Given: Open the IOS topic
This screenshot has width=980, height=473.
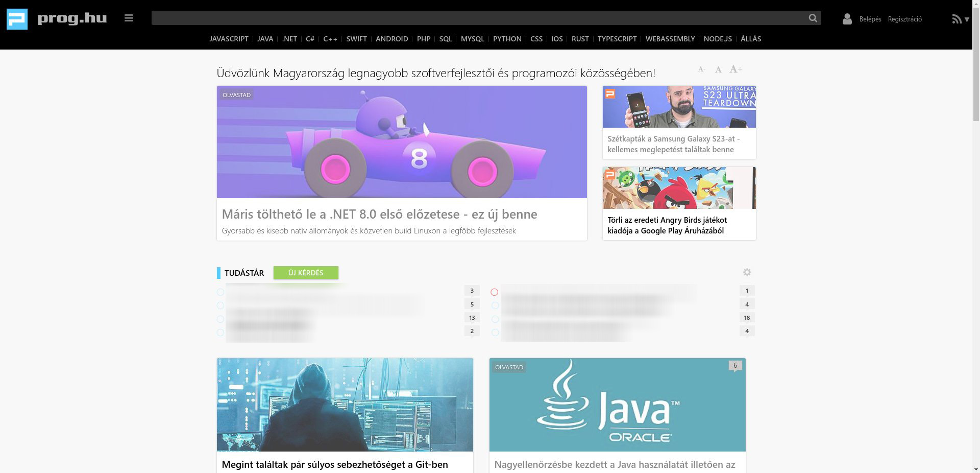Looking at the screenshot, I should tap(557, 39).
